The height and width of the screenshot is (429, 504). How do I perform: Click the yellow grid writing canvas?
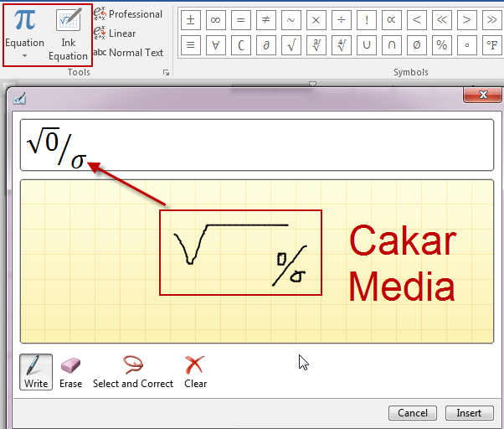(257, 261)
